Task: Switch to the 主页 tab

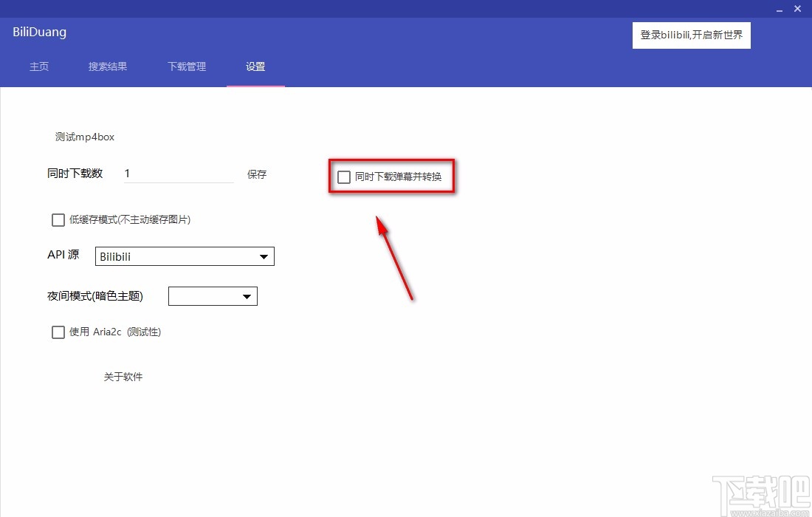Action: [x=39, y=66]
